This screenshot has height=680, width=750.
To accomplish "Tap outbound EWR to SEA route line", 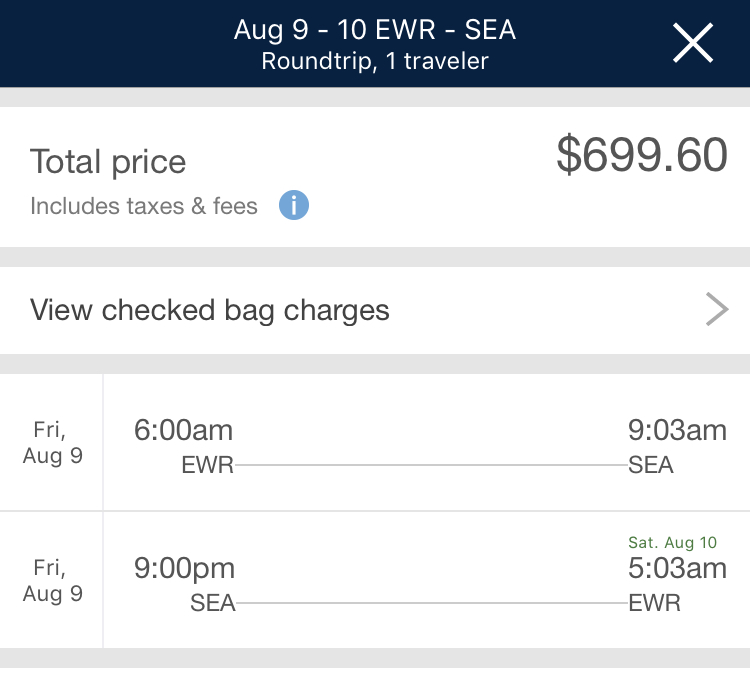I will (430, 465).
